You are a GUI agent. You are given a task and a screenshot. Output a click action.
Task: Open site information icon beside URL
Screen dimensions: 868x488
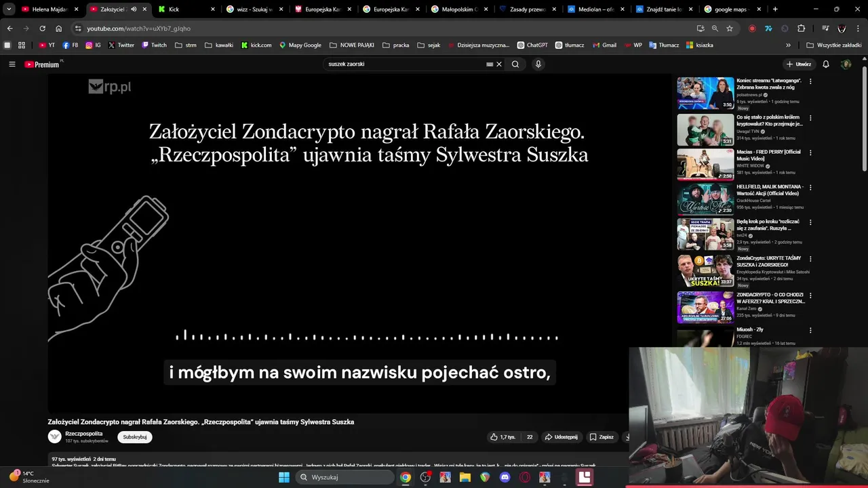click(78, 28)
